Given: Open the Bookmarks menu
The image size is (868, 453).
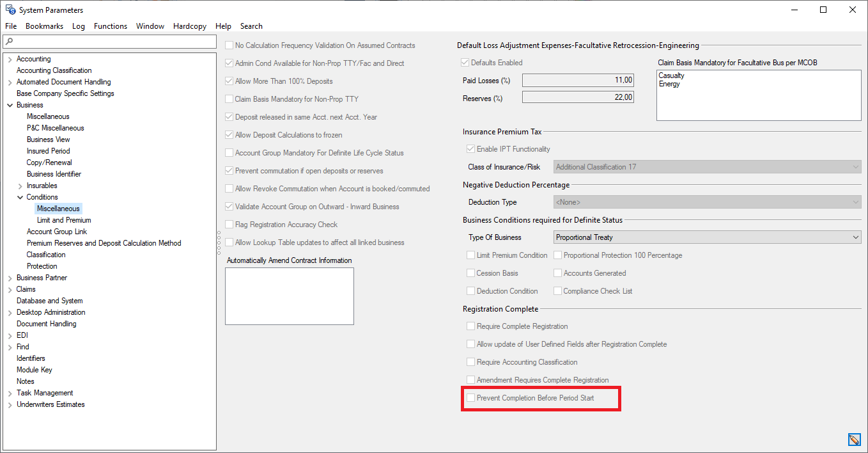Looking at the screenshot, I should [44, 26].
